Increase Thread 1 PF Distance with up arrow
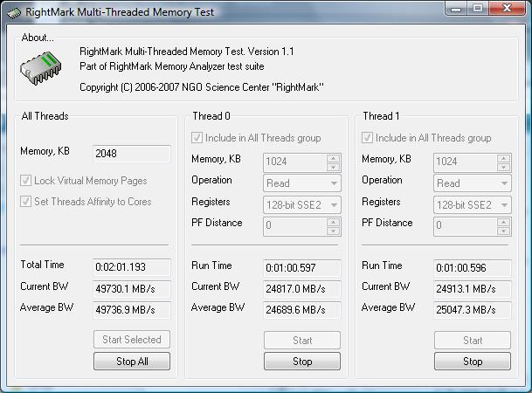 504,223
